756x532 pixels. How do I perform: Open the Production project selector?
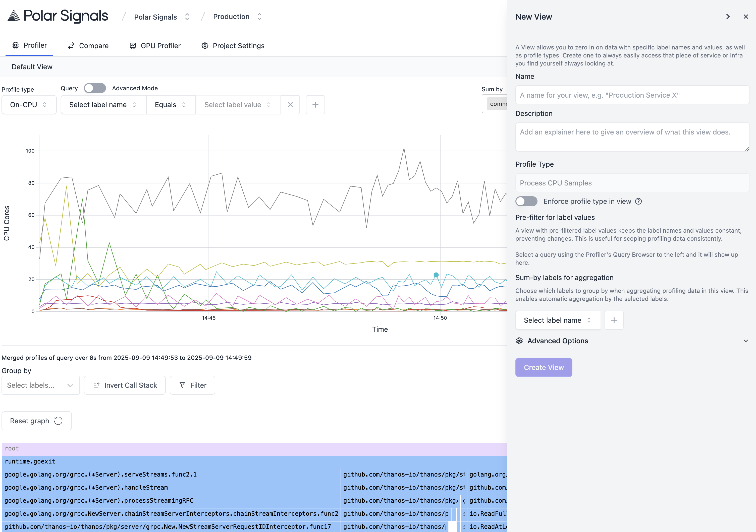(x=237, y=17)
